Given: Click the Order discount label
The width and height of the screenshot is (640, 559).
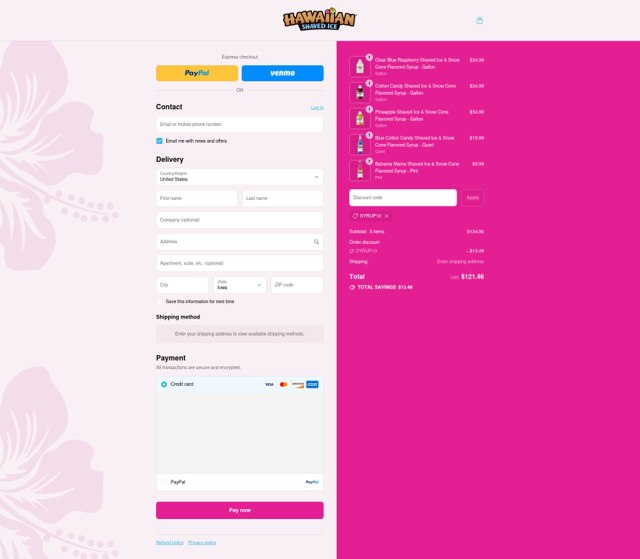Looking at the screenshot, I should tap(364, 242).
